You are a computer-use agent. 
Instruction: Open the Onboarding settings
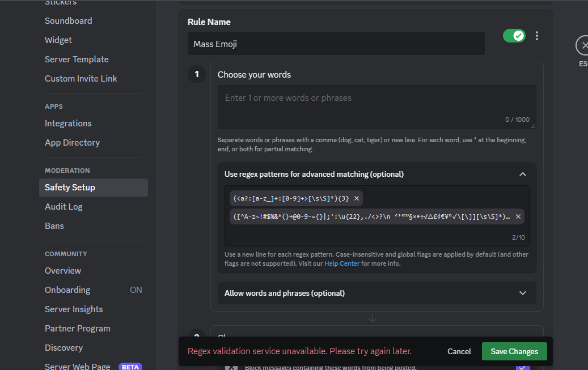pos(67,290)
